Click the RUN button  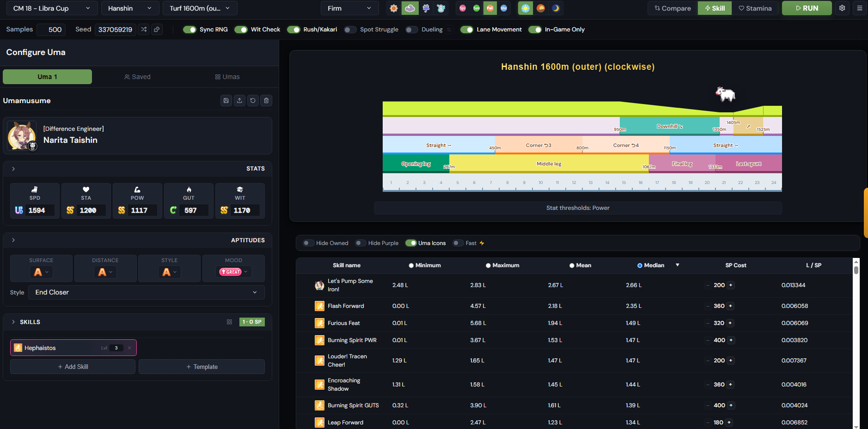click(807, 8)
